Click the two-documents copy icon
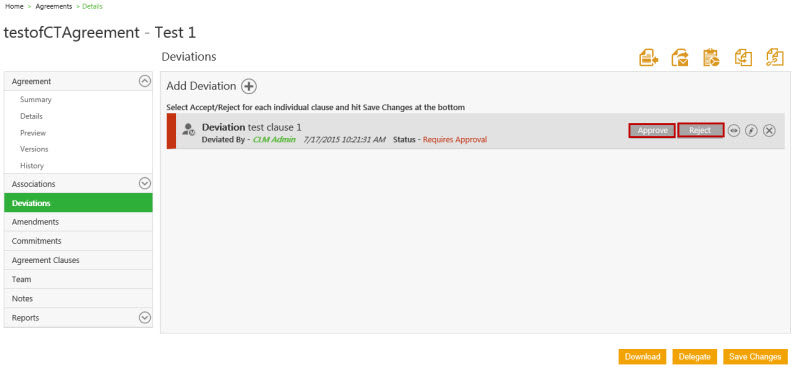Viewport: 800px width, 370px height. pyautogui.click(x=743, y=58)
